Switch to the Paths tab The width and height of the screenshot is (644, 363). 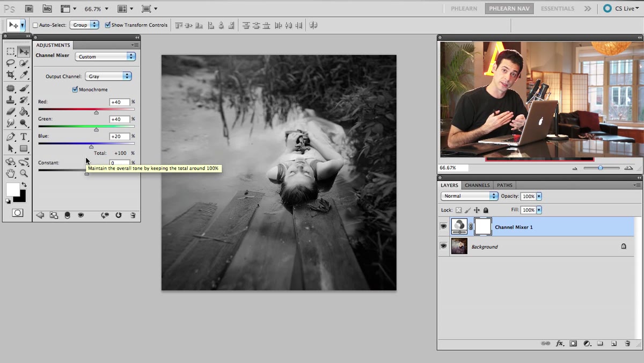[x=504, y=185]
